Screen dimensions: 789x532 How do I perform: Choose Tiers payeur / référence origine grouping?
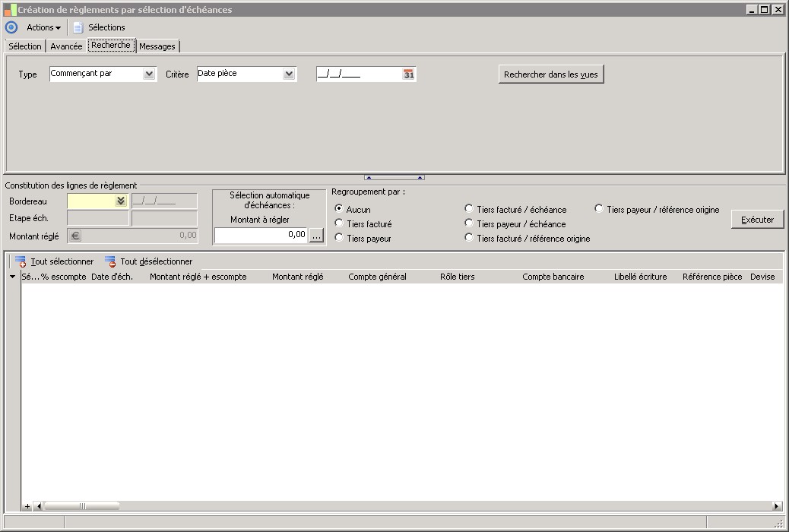pos(599,209)
